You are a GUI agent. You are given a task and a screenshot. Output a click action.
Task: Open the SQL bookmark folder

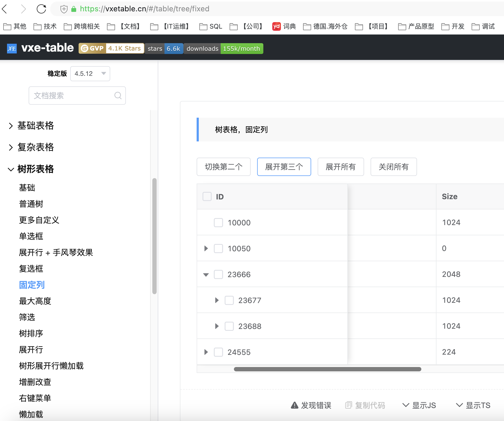pos(211,26)
